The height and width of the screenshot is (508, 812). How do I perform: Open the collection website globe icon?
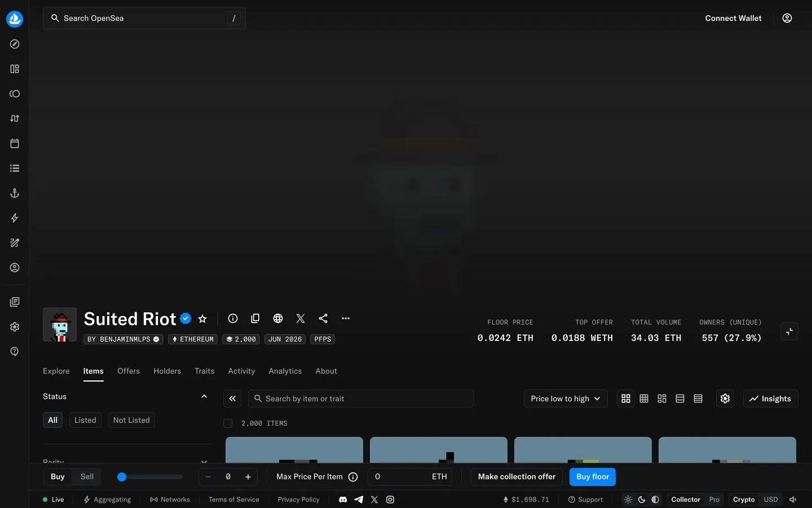click(278, 318)
